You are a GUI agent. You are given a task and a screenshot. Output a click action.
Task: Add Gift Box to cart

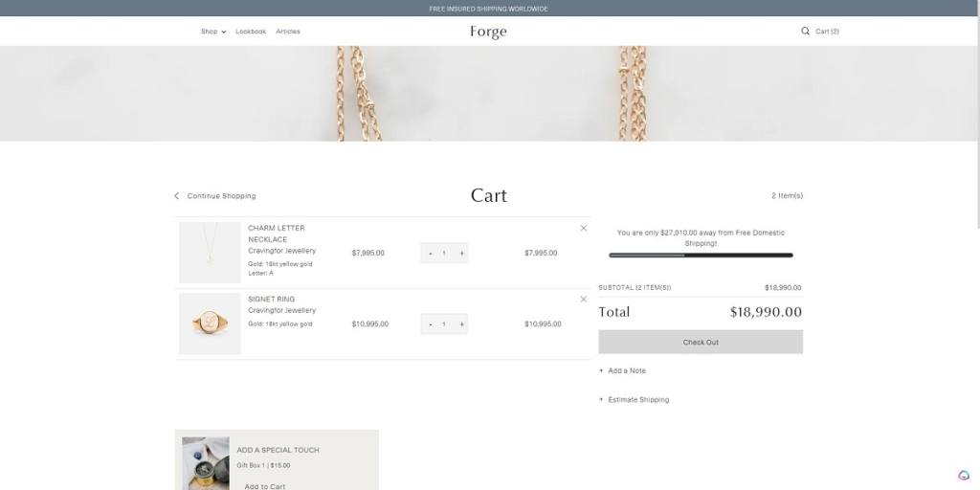point(264,486)
